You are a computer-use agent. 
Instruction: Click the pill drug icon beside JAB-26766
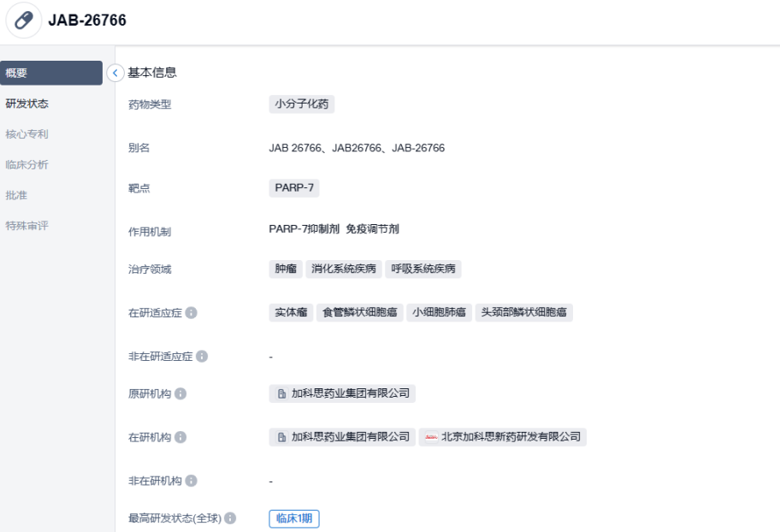point(24,21)
